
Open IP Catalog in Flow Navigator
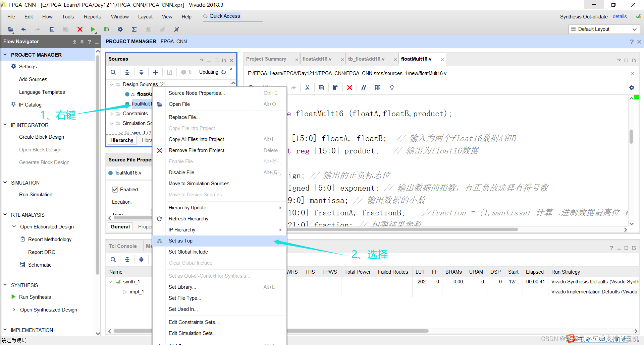point(30,105)
